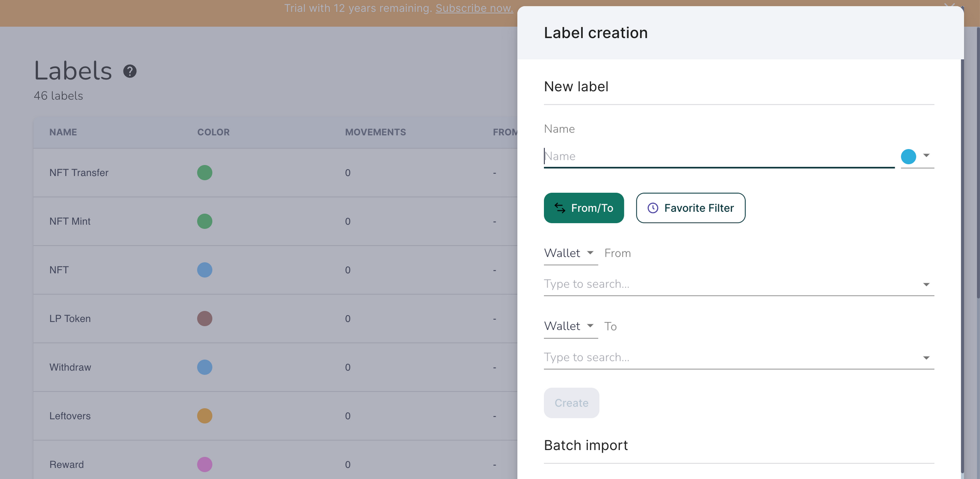Open the From search combo box

tap(739, 284)
